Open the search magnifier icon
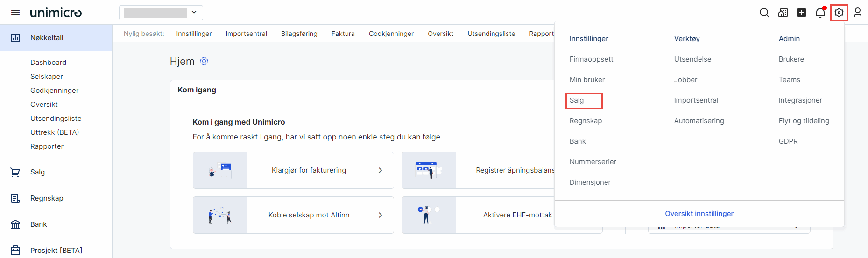The width and height of the screenshot is (868, 258). (764, 13)
